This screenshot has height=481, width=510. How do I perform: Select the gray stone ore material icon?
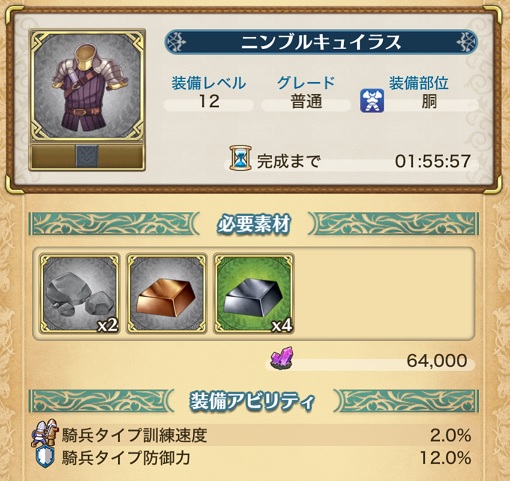[79, 294]
